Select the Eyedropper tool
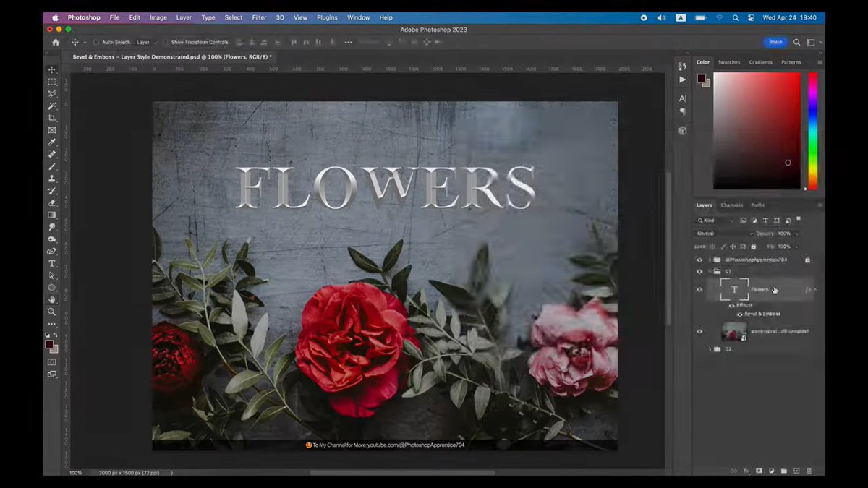The image size is (868, 488). coord(52,142)
